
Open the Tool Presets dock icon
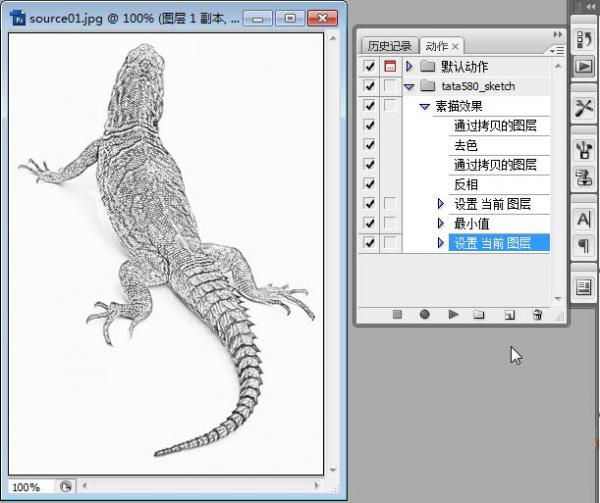click(x=583, y=107)
